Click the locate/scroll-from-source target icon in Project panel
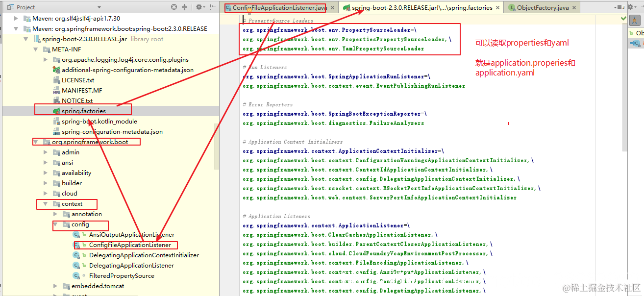 [174, 7]
